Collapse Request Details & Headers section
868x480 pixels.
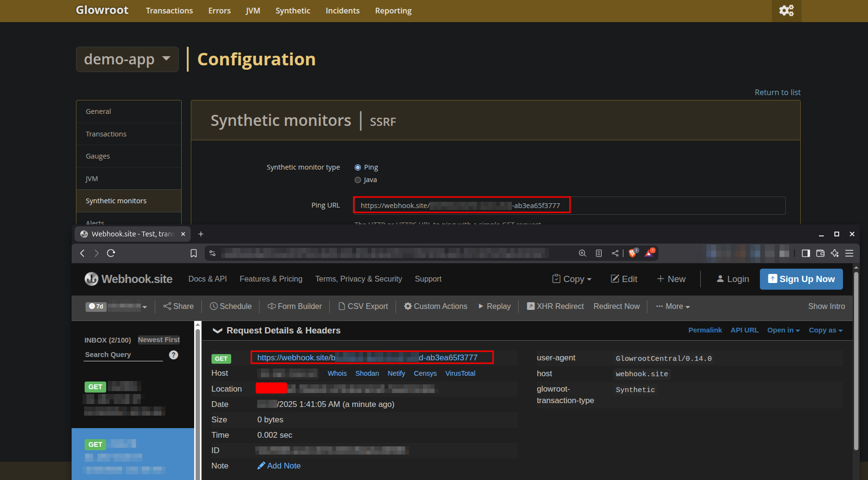click(x=217, y=331)
